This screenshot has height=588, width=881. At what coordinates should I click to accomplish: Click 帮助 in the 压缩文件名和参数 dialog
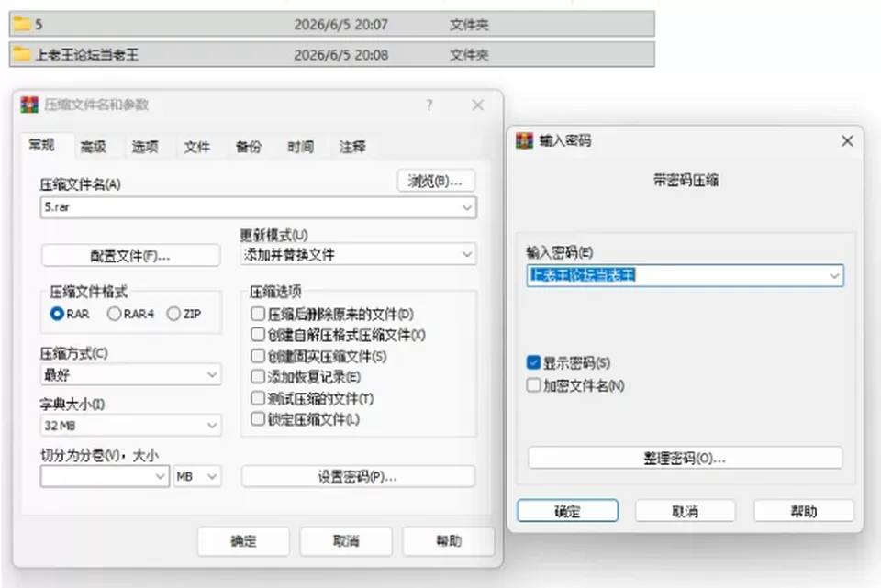[449, 541]
